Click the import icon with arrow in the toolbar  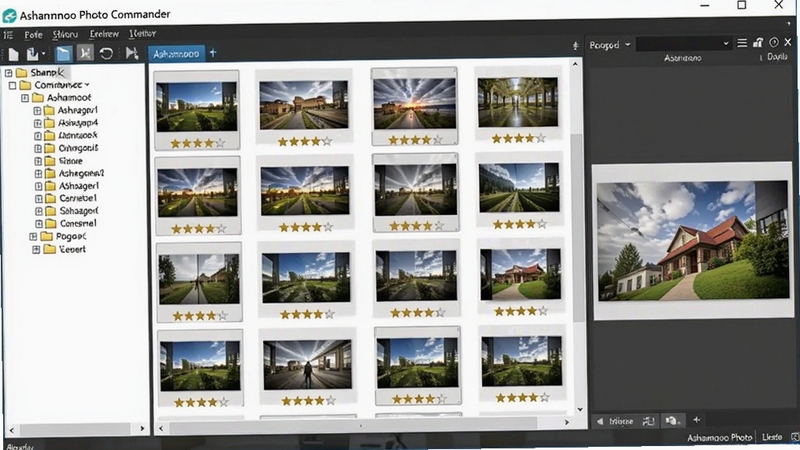pyautogui.click(x=32, y=54)
